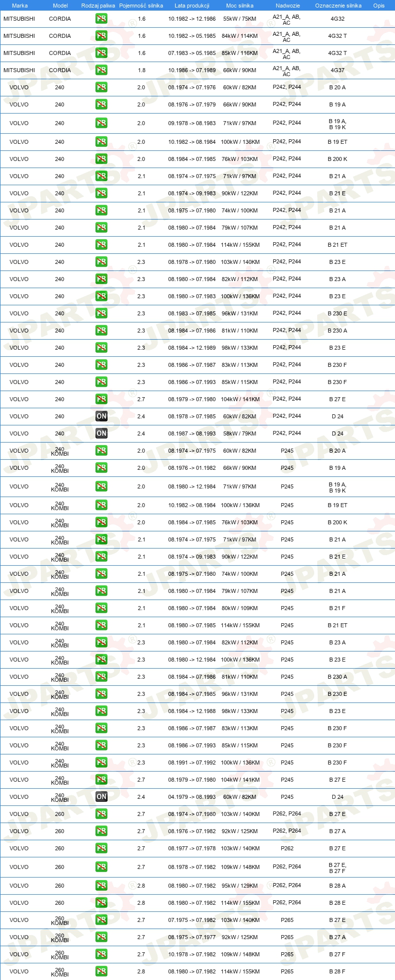The height and width of the screenshot is (980, 395).
Task: Click date range 08.1984 -> 12.1988
Action: point(192,711)
